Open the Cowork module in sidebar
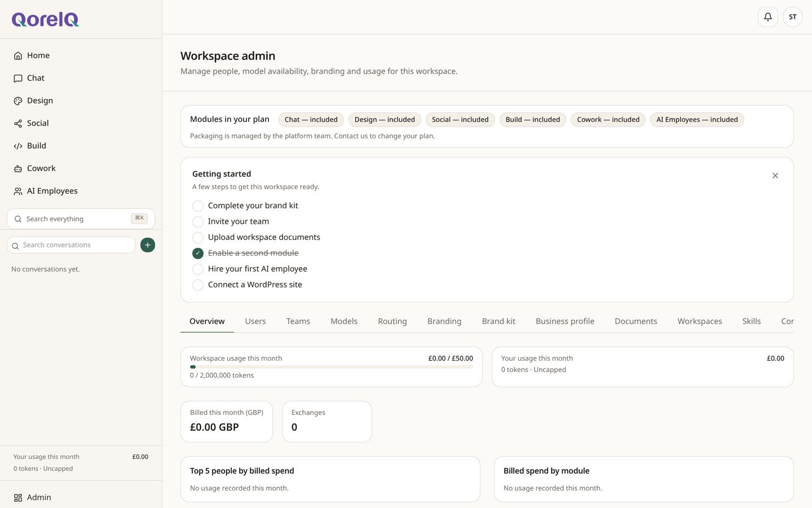This screenshot has height=508, width=812. coord(81,168)
